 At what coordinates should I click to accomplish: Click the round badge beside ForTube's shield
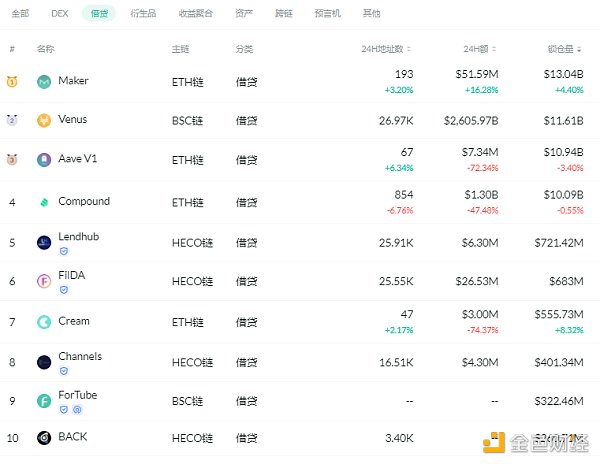tap(77, 410)
